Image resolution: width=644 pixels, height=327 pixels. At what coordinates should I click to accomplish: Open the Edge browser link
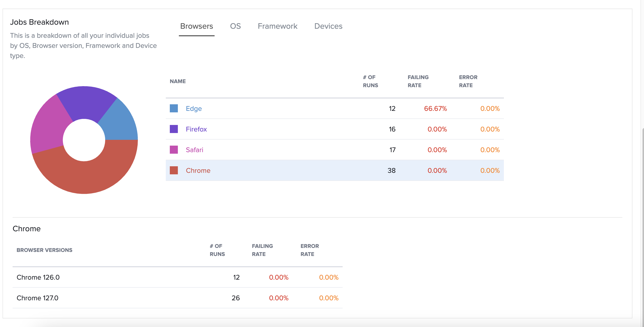coord(194,109)
